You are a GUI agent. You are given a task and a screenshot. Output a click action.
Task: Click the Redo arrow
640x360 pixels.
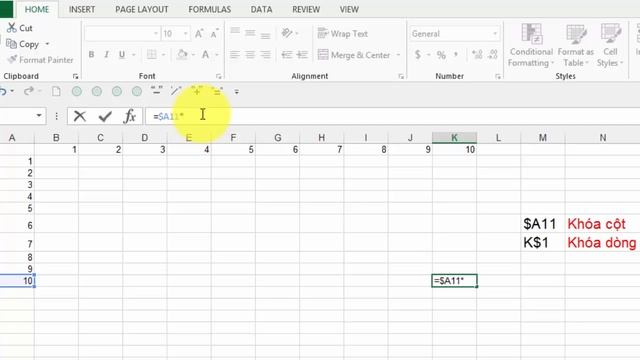click(29, 91)
